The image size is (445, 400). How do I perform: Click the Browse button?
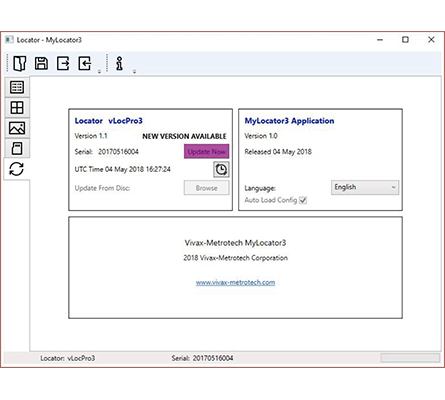pyautogui.click(x=207, y=188)
